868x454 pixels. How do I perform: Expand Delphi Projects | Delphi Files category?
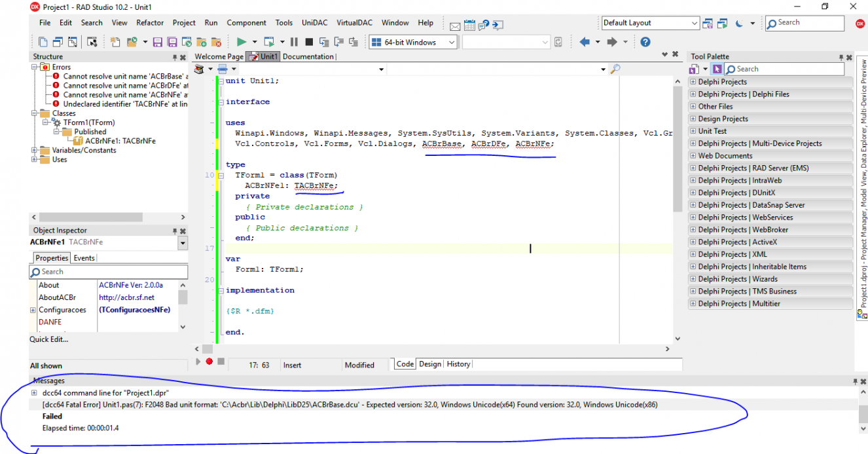tap(693, 94)
